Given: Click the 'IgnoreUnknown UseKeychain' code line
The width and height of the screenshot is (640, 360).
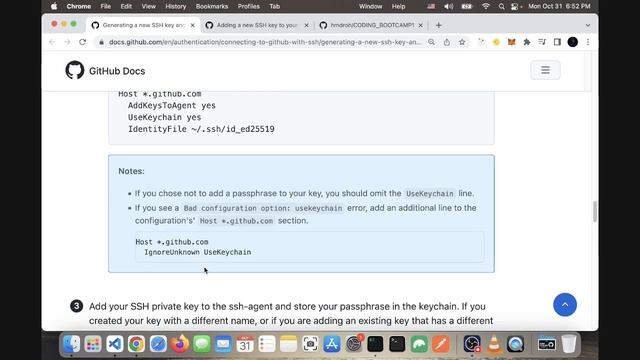Looking at the screenshot, I should (x=198, y=252).
